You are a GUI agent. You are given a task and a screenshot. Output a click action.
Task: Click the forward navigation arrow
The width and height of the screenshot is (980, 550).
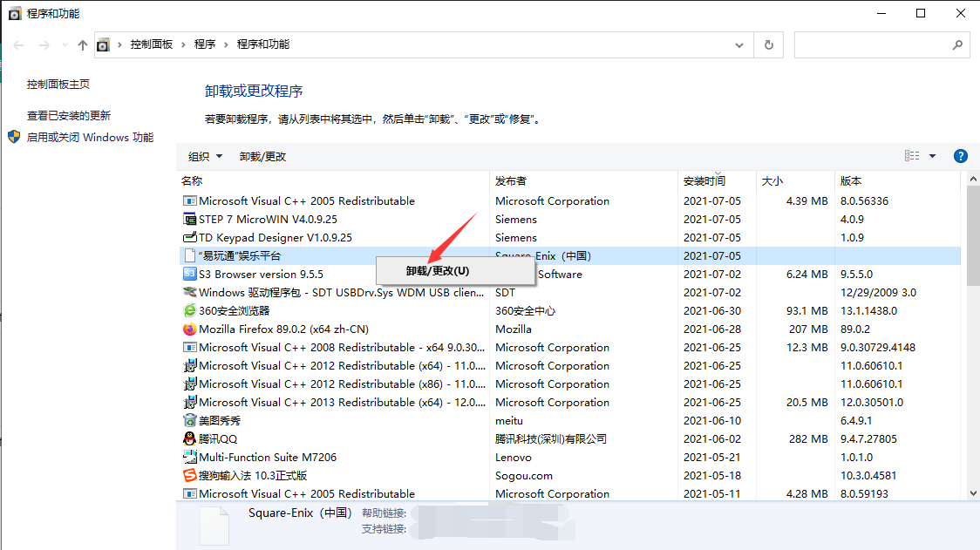(44, 45)
